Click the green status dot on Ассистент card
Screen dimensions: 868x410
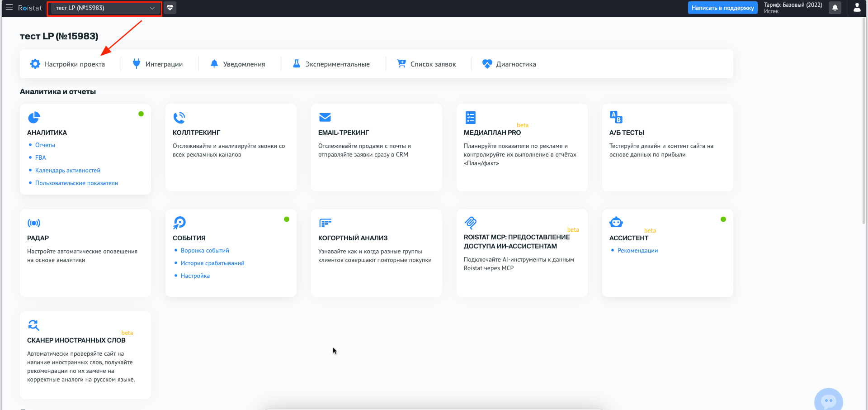coord(723,219)
